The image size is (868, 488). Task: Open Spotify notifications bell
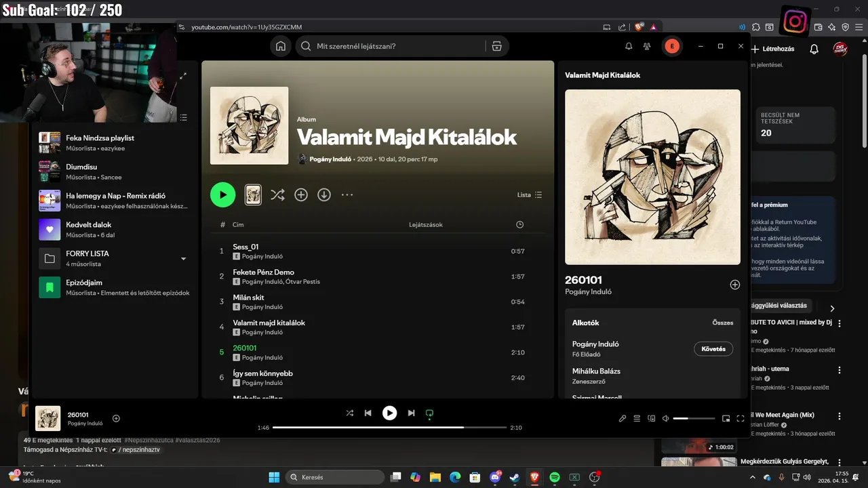pyautogui.click(x=629, y=46)
